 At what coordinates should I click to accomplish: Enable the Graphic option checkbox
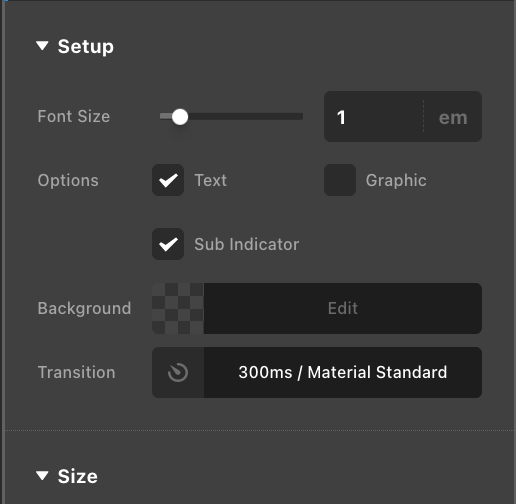tap(340, 180)
